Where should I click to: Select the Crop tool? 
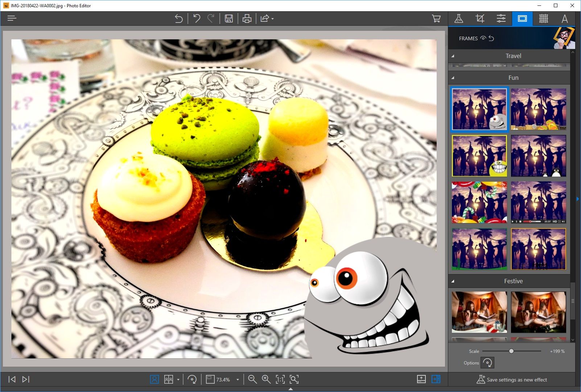pyautogui.click(x=480, y=18)
